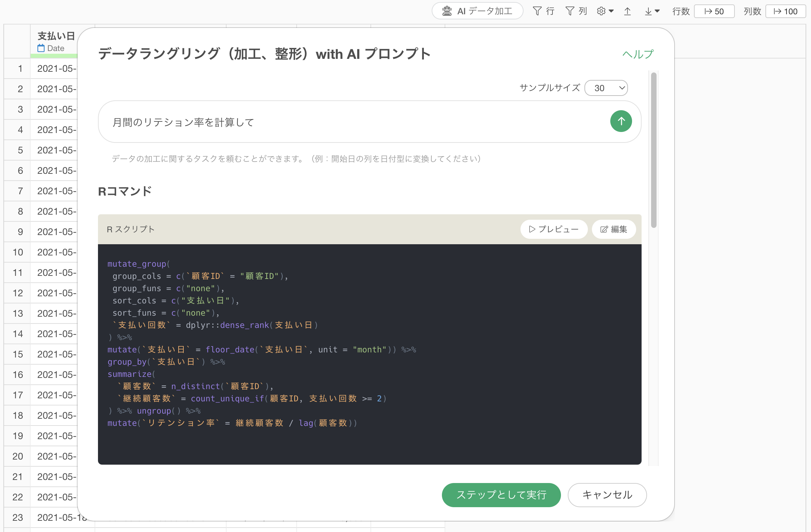Click ステップとして実行 run-as-step button
The height and width of the screenshot is (532, 811).
tap(501, 495)
